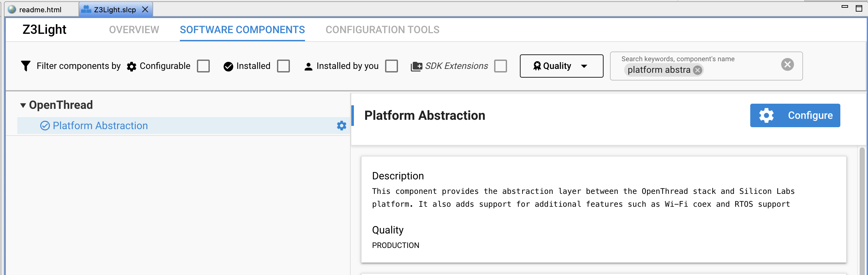The image size is (868, 275).
Task: Click the Installed checkmark icon
Action: pyautogui.click(x=228, y=66)
